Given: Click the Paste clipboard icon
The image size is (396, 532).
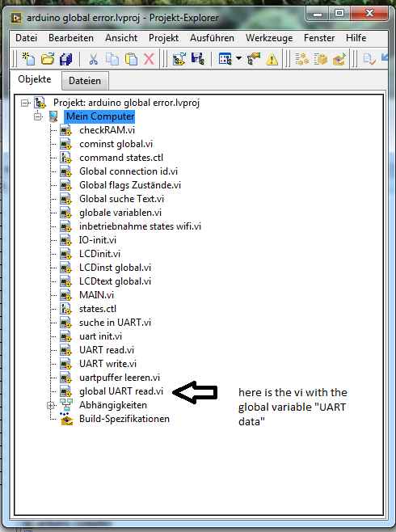Looking at the screenshot, I should pos(131,59).
